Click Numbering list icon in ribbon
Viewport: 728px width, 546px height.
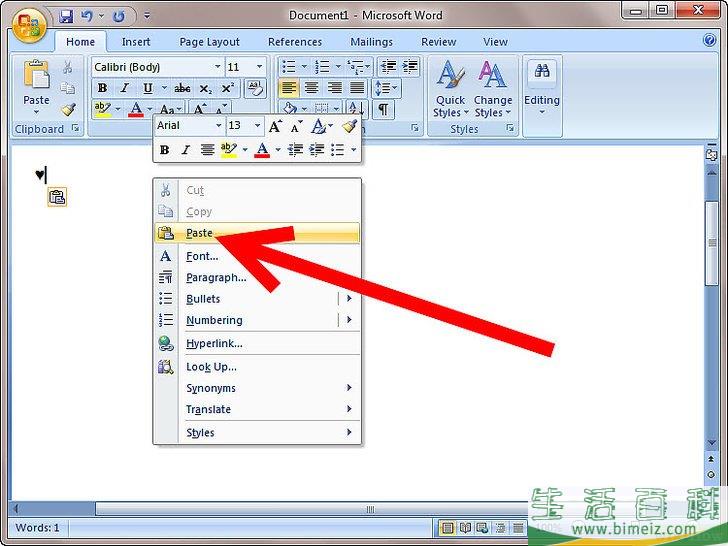coord(322,67)
